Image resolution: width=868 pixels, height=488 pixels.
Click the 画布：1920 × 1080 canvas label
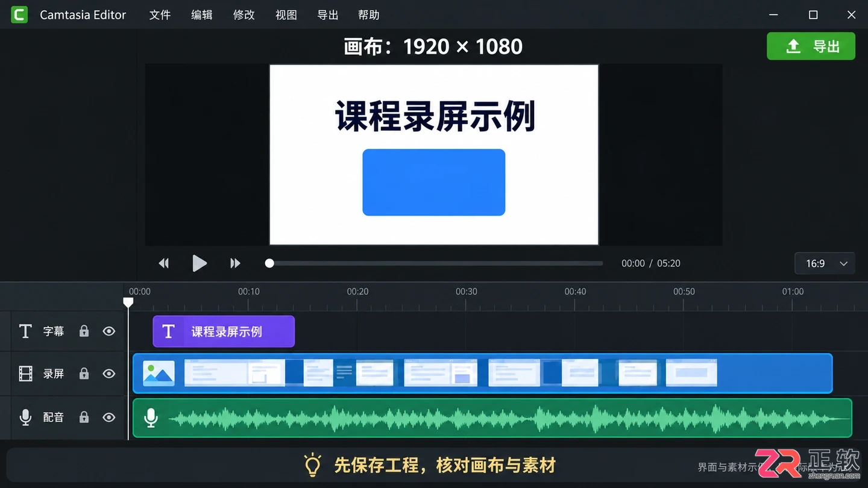click(433, 46)
